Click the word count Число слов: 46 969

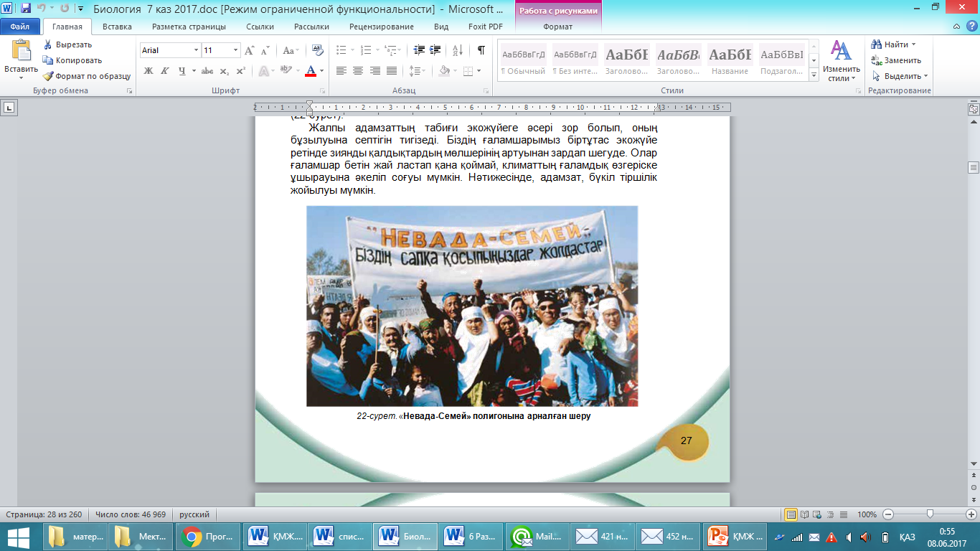coord(131,514)
